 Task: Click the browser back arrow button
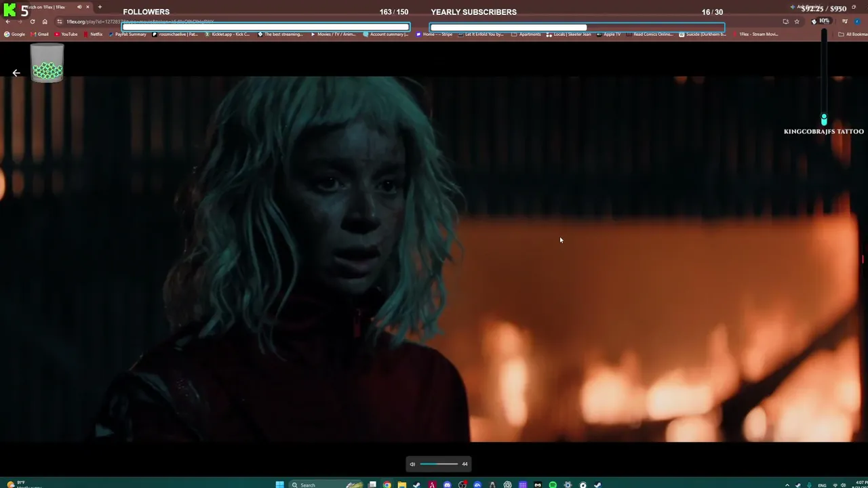pos(7,22)
